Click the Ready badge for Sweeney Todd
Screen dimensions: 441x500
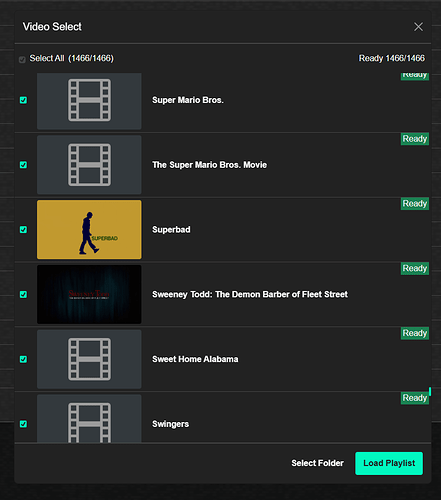tap(415, 268)
